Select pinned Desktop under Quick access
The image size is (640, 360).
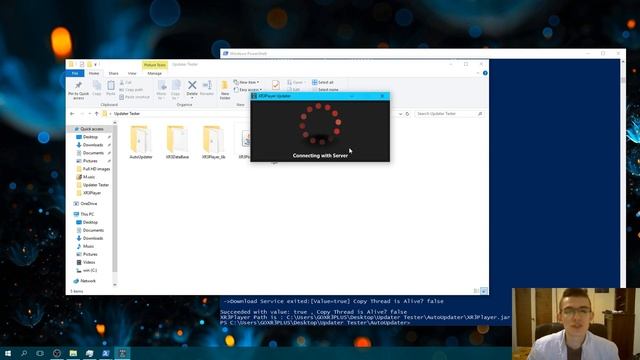tap(90, 137)
